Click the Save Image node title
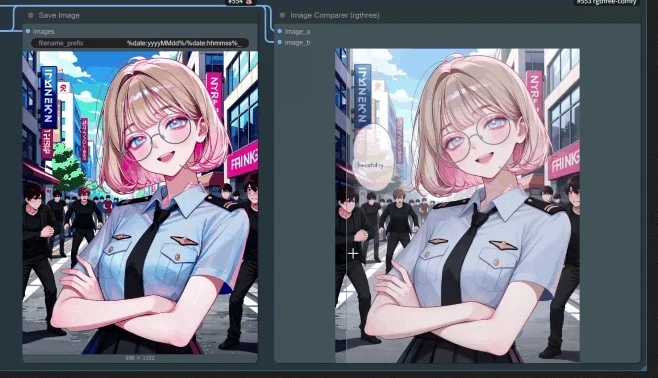The height and width of the screenshot is (378, 658). pos(59,16)
